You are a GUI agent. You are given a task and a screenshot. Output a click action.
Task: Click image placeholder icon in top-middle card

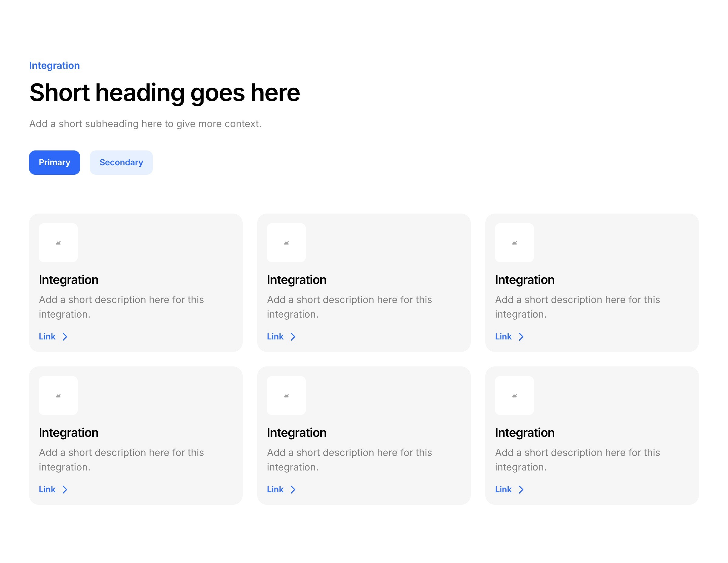[x=286, y=243]
